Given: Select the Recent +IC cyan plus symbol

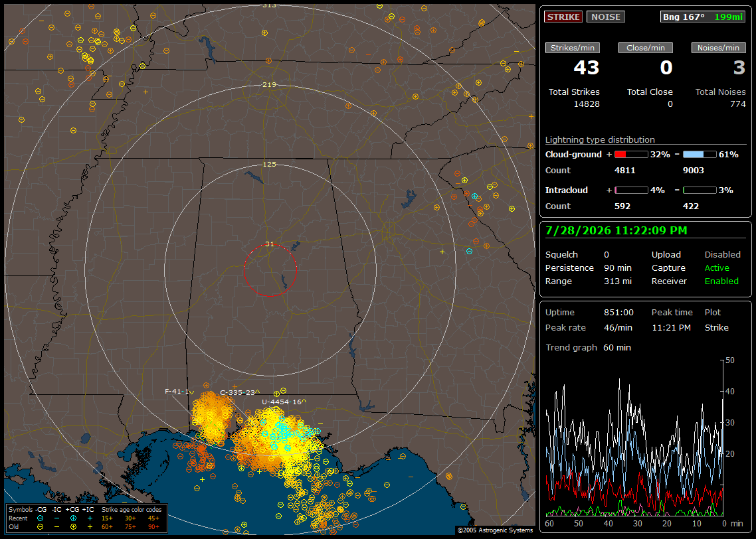Looking at the screenshot, I should [90, 518].
